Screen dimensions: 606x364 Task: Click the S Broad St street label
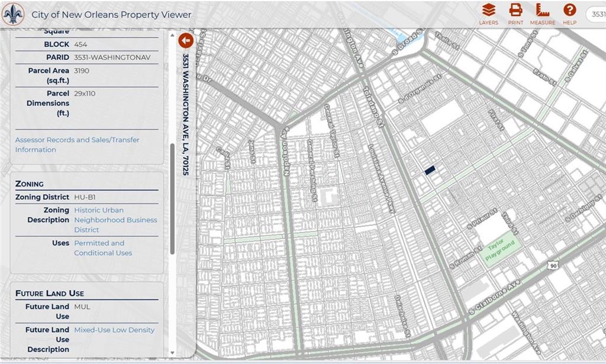pyautogui.click(x=409, y=41)
